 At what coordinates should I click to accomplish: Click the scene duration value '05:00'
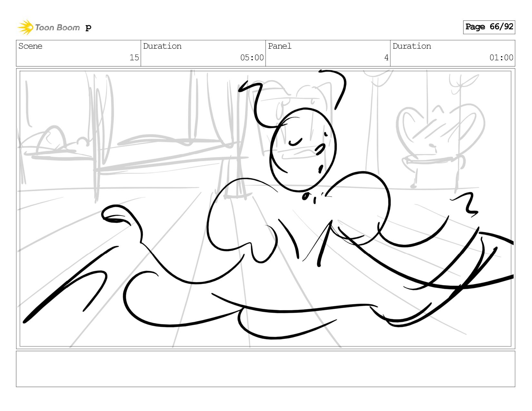[252, 58]
